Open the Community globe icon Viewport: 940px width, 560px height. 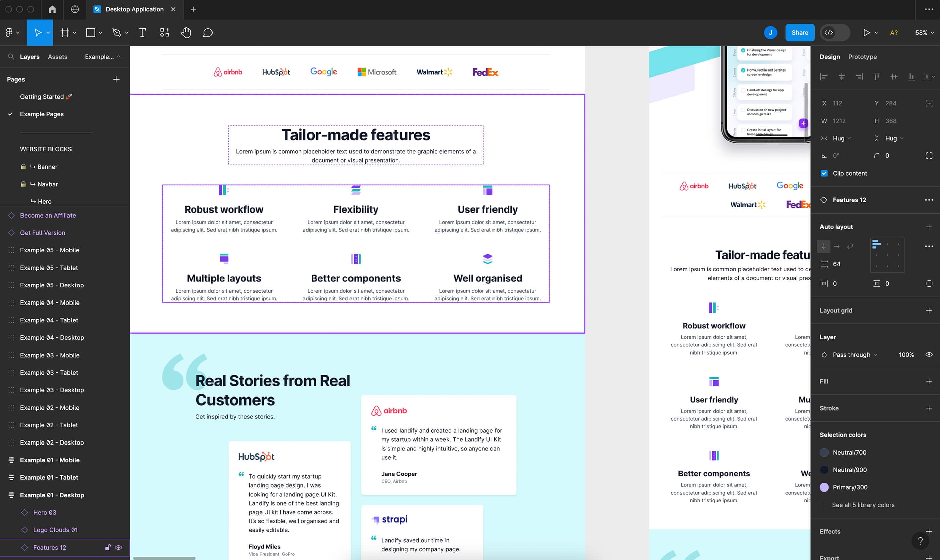[75, 9]
